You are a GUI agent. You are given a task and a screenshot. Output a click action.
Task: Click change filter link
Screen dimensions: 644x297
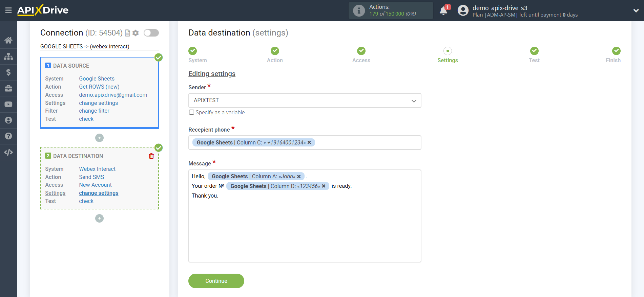(x=94, y=111)
